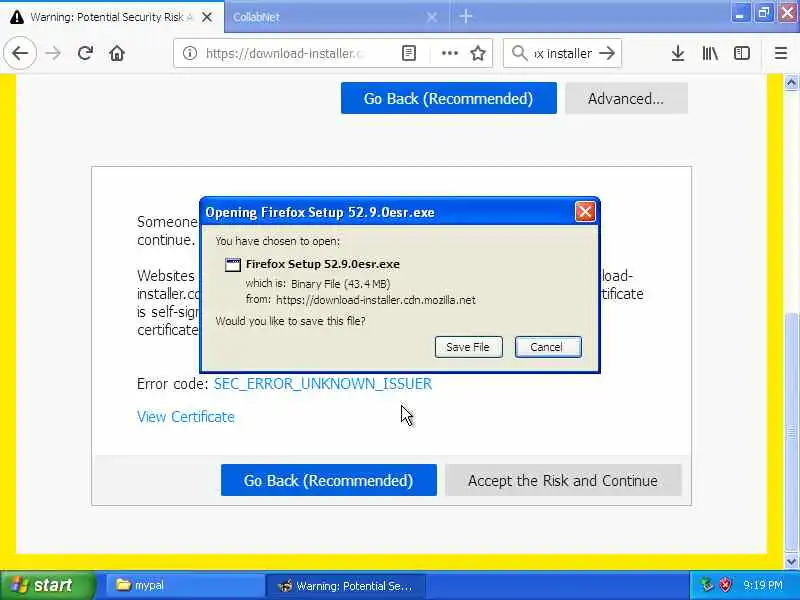Viewport: 800px width, 600px height.
Task: Click Save File in the dialog
Action: [468, 347]
